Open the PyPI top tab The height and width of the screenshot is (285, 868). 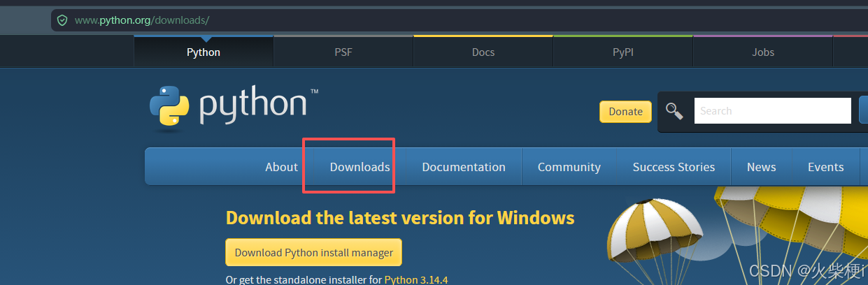[x=623, y=52]
